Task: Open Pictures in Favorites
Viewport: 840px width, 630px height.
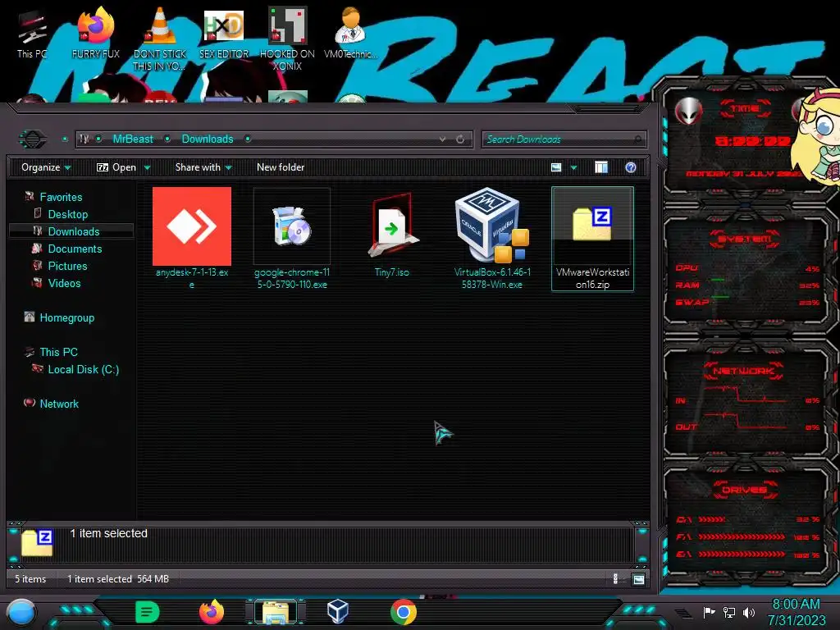Action: click(67, 266)
